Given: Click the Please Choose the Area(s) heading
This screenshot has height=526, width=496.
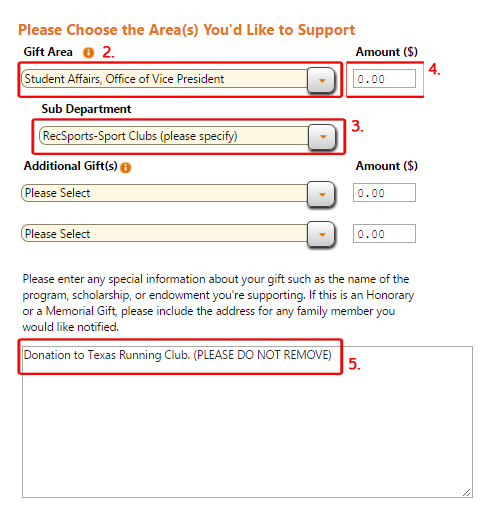Looking at the screenshot, I should point(186,30).
